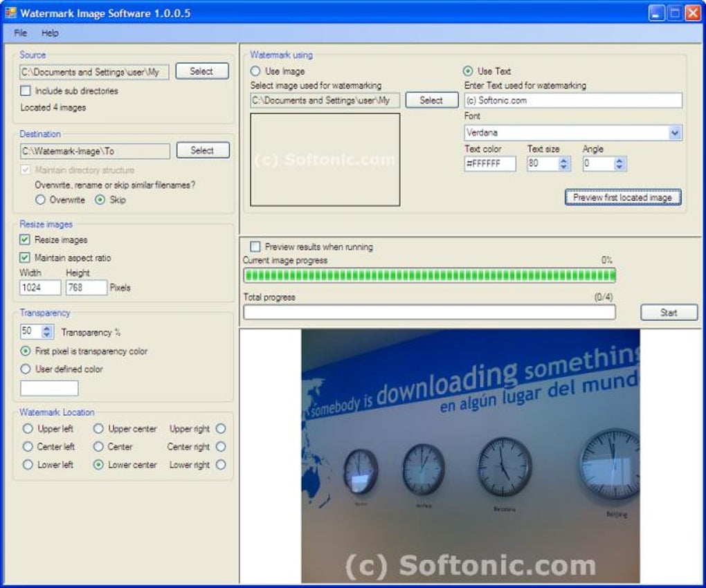Click the Height pixels field
The height and width of the screenshot is (588, 706).
pos(87,288)
